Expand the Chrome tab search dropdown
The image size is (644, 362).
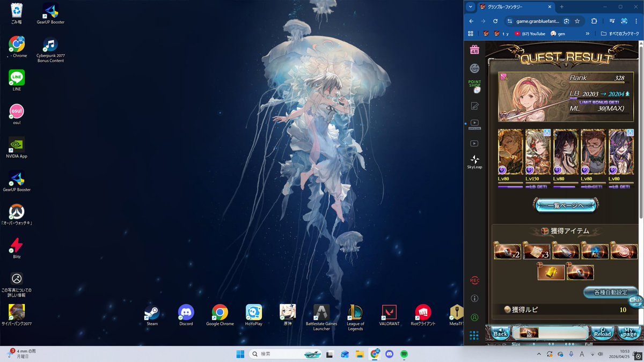471,7
